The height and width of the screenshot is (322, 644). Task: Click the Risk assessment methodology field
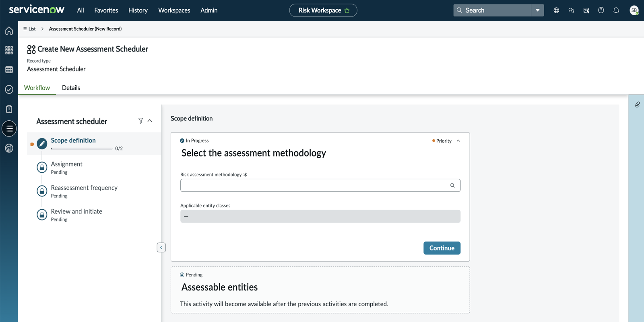pos(320,186)
